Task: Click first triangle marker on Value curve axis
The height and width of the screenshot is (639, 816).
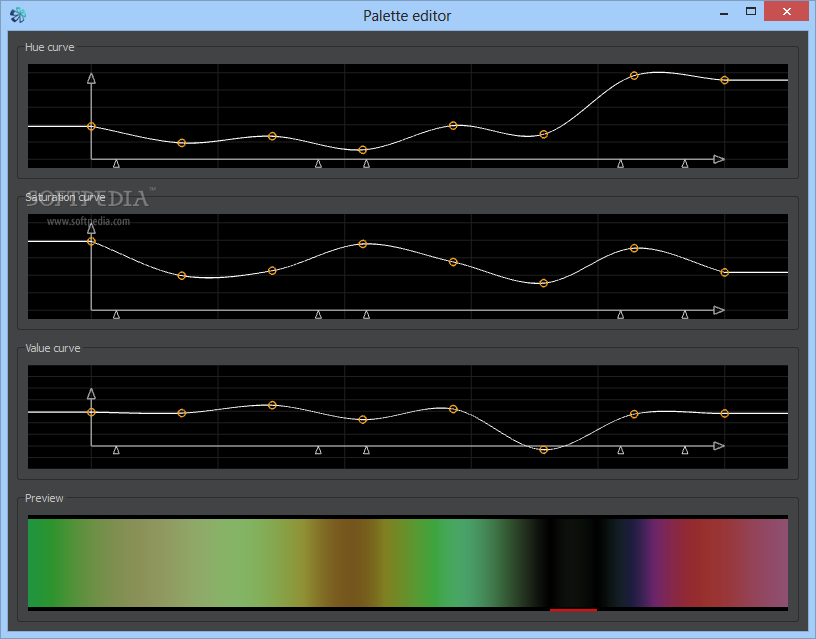Action: coord(117,451)
